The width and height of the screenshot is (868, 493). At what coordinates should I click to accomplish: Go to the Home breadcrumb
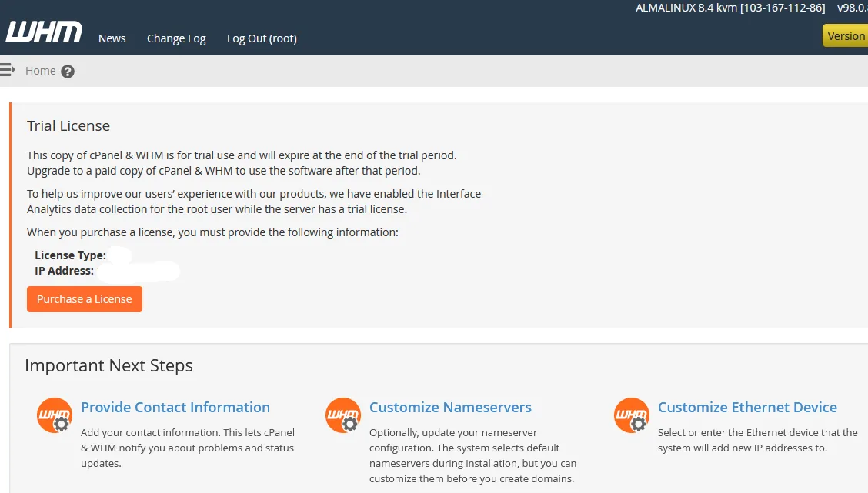pos(41,71)
